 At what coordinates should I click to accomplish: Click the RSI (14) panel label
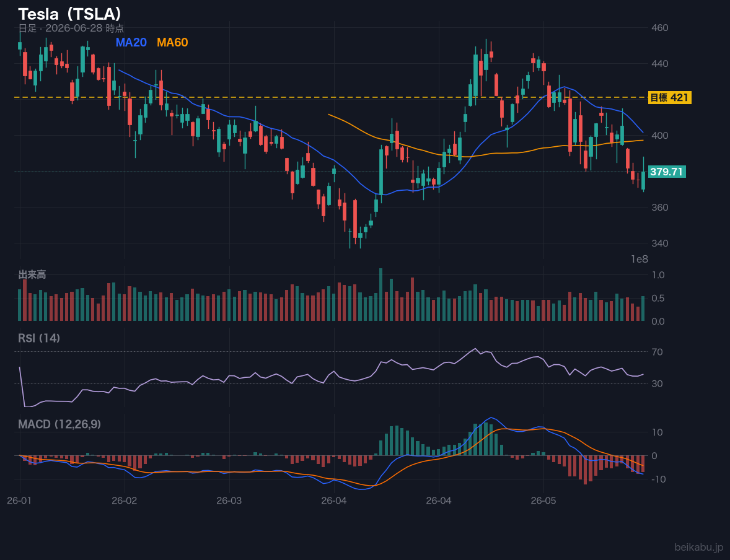(39, 338)
